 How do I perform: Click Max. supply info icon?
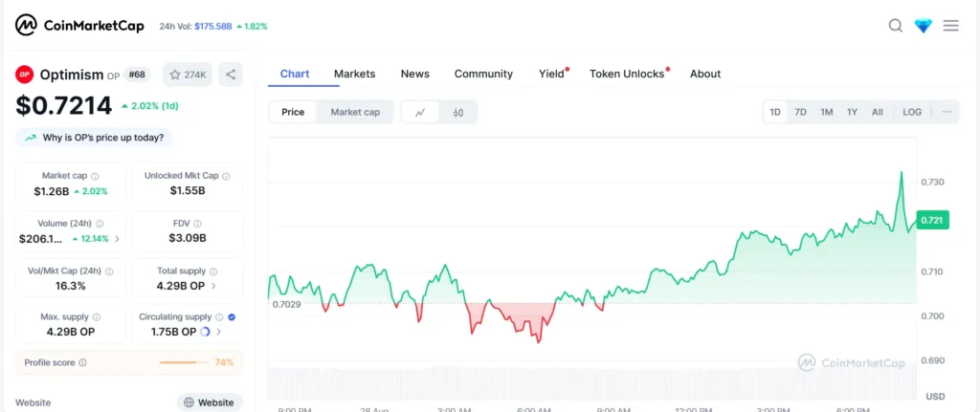(97, 317)
